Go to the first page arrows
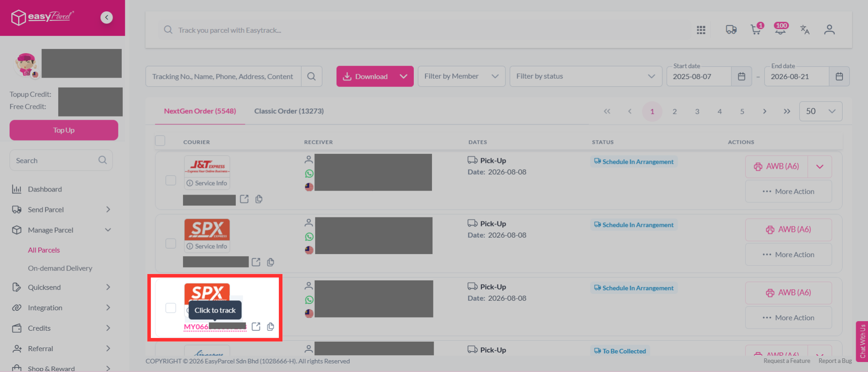868x372 pixels. [607, 111]
